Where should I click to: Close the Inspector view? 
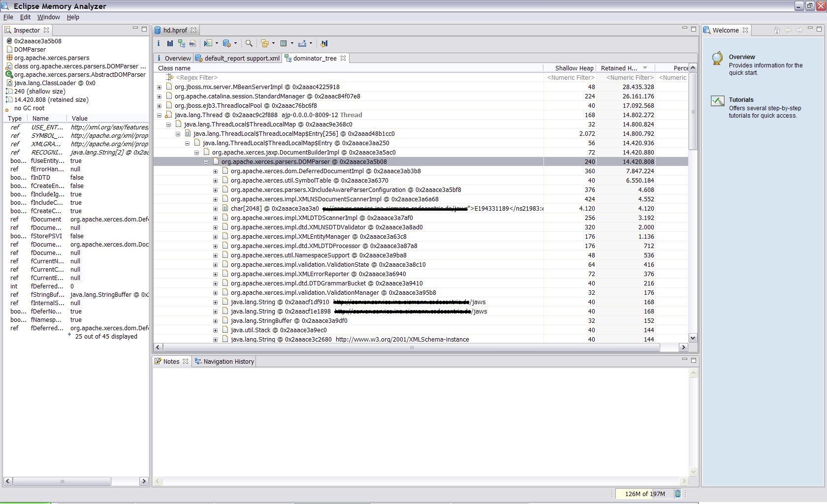click(46, 30)
